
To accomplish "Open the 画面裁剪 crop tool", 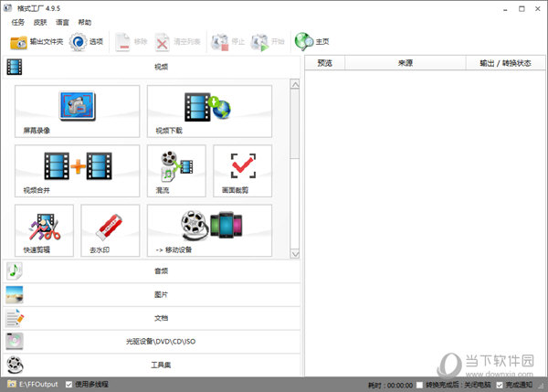I will [x=243, y=171].
